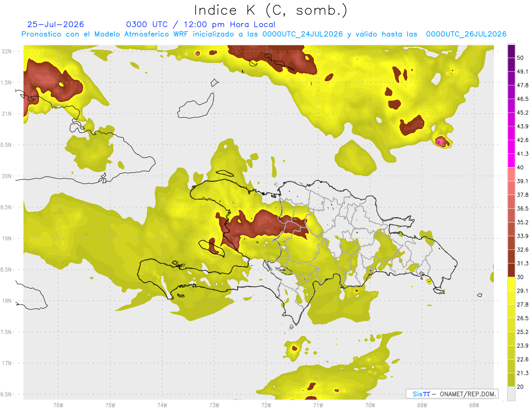Click the "19N" latitude axis label
This screenshot has height=411, width=532.
(6, 238)
